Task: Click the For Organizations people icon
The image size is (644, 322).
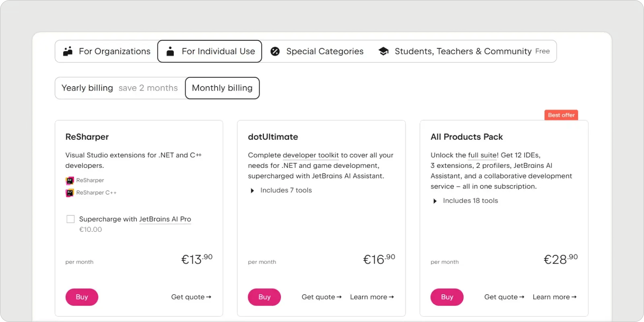Action: [68, 51]
